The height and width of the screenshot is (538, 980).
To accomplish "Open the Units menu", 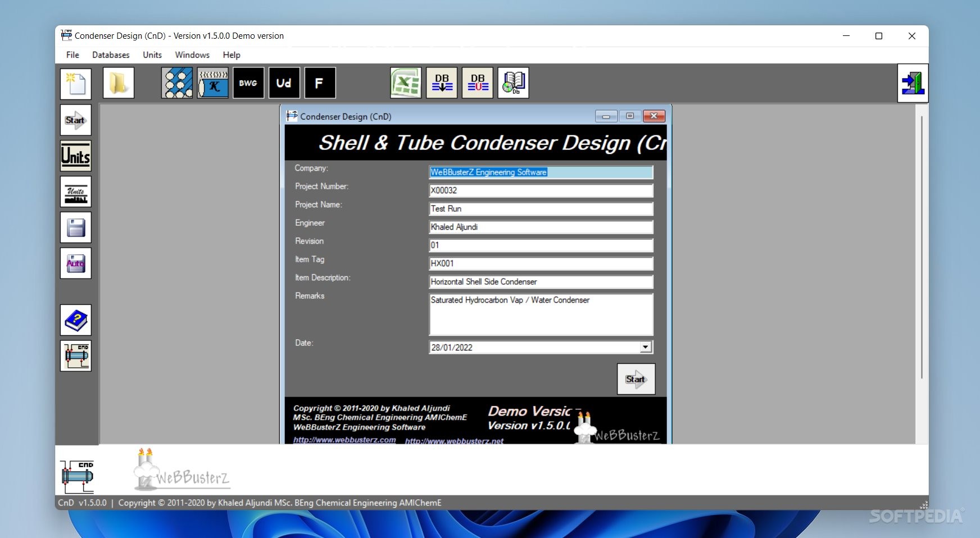I will click(152, 55).
